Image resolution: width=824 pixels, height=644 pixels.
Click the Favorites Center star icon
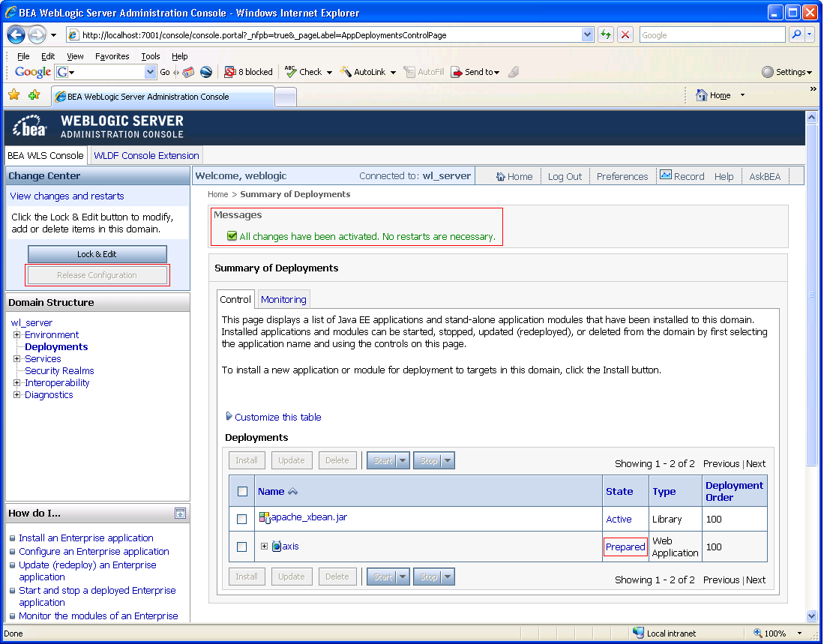point(14,95)
